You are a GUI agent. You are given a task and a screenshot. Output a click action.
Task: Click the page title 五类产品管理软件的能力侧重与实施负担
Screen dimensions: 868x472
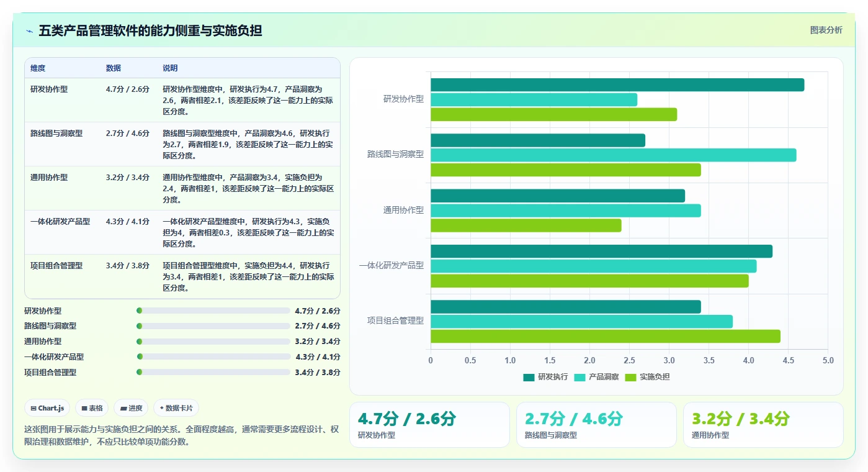pyautogui.click(x=150, y=31)
